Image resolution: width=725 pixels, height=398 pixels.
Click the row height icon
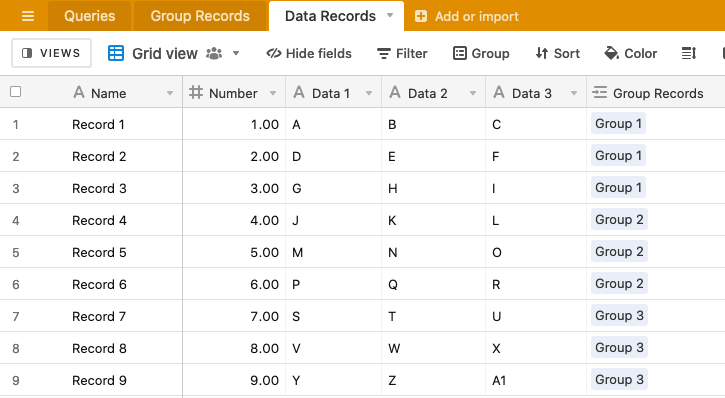tap(689, 54)
